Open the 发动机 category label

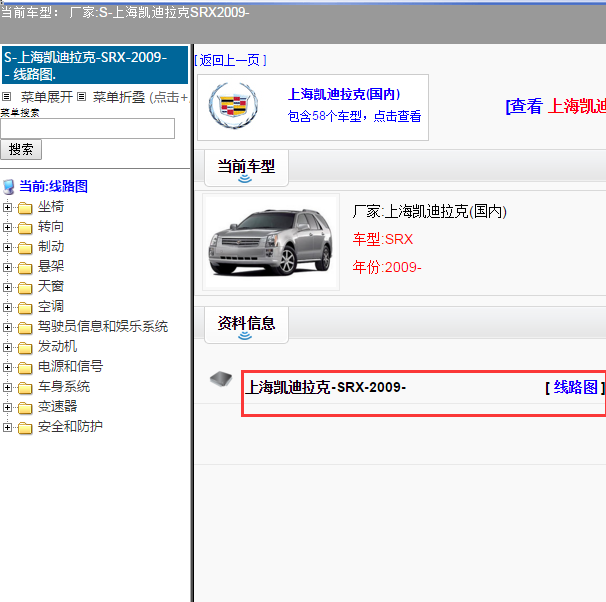pos(57,347)
